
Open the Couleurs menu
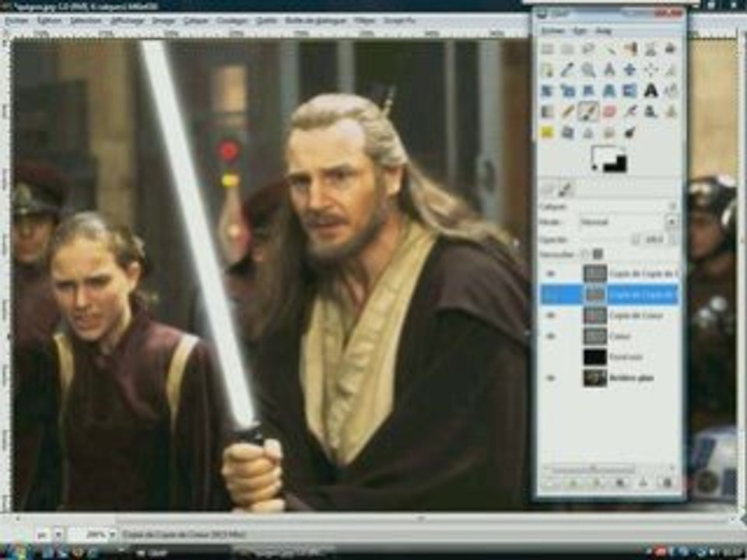[232, 21]
